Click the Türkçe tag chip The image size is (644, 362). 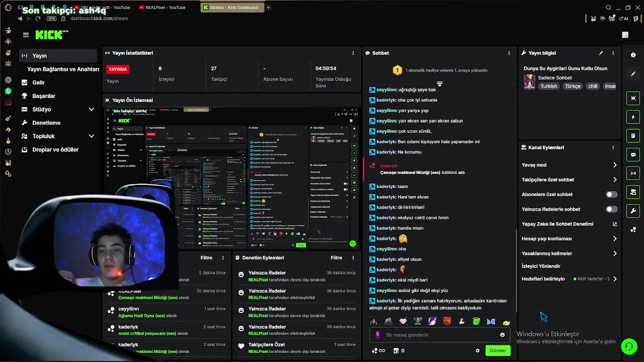(573, 86)
